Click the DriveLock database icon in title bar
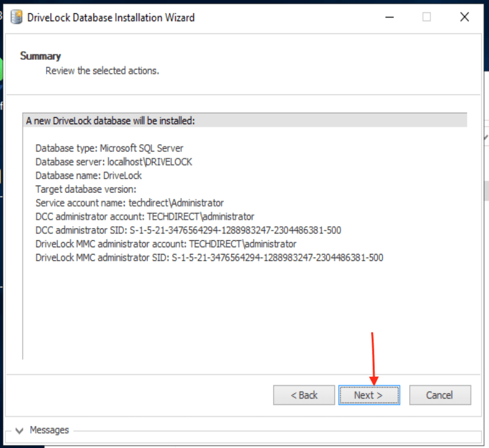This screenshot has height=448, width=489. pyautogui.click(x=16, y=18)
